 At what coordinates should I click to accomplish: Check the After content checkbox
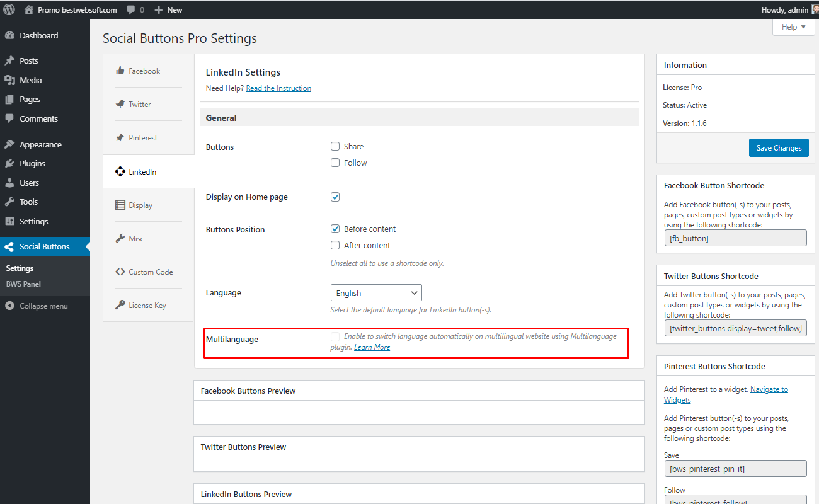pyautogui.click(x=335, y=245)
